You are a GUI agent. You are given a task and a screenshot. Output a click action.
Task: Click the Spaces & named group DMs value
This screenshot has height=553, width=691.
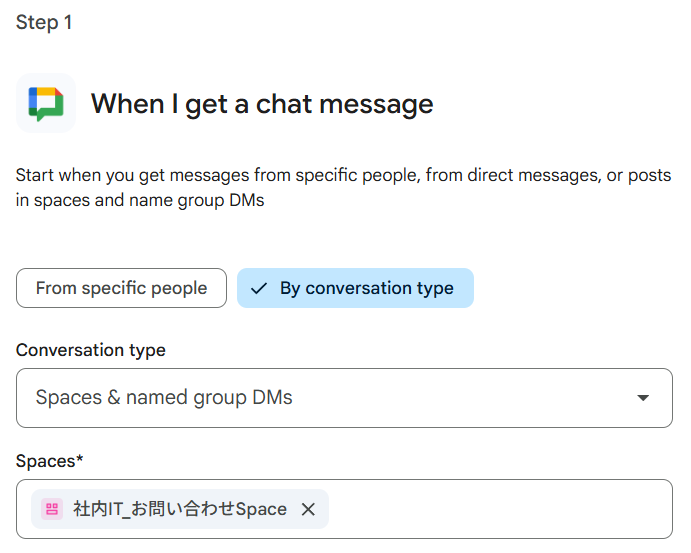click(164, 398)
